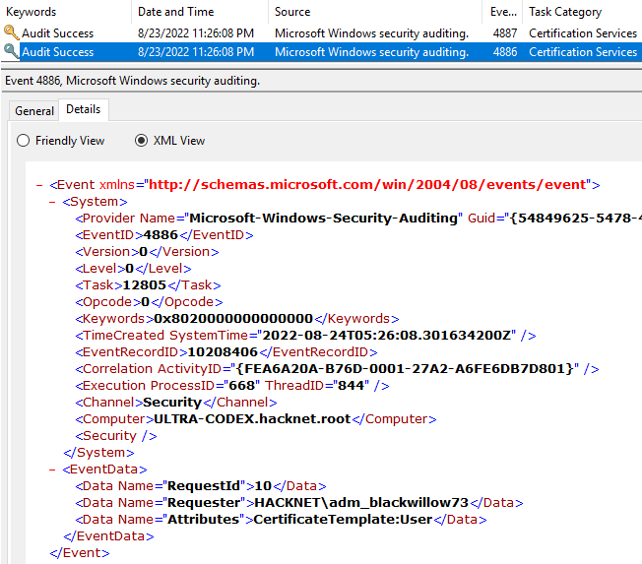Switch to the Details tab

pyautogui.click(x=83, y=110)
